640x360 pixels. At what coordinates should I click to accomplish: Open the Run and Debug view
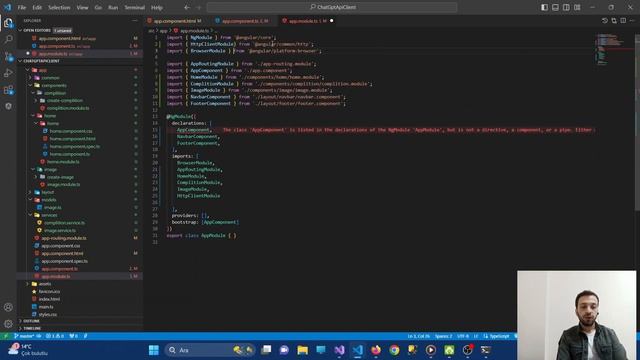pyautogui.click(x=8, y=73)
